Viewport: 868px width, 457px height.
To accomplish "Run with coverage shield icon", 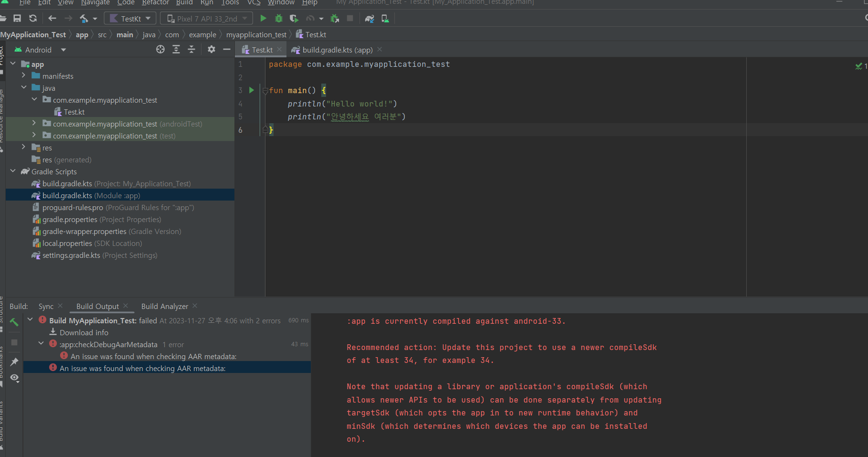I will [294, 19].
